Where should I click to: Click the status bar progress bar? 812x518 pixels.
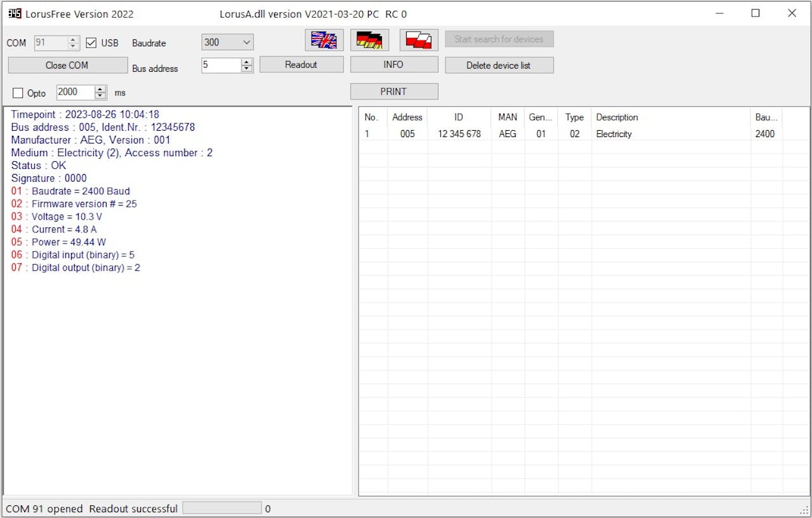tap(222, 508)
